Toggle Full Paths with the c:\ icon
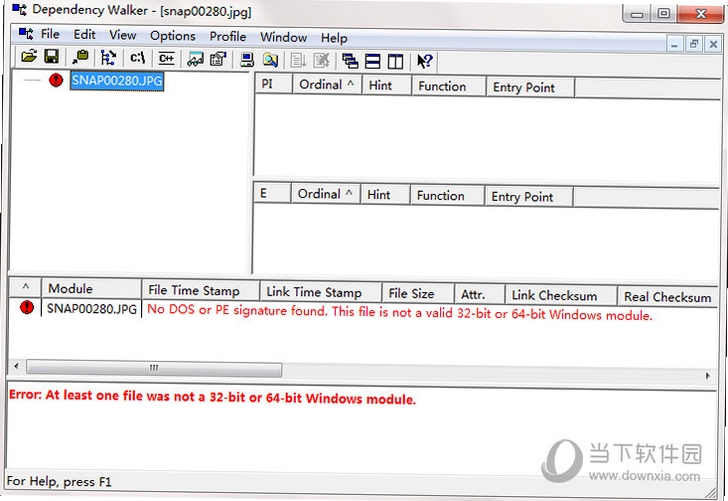 coord(137,58)
